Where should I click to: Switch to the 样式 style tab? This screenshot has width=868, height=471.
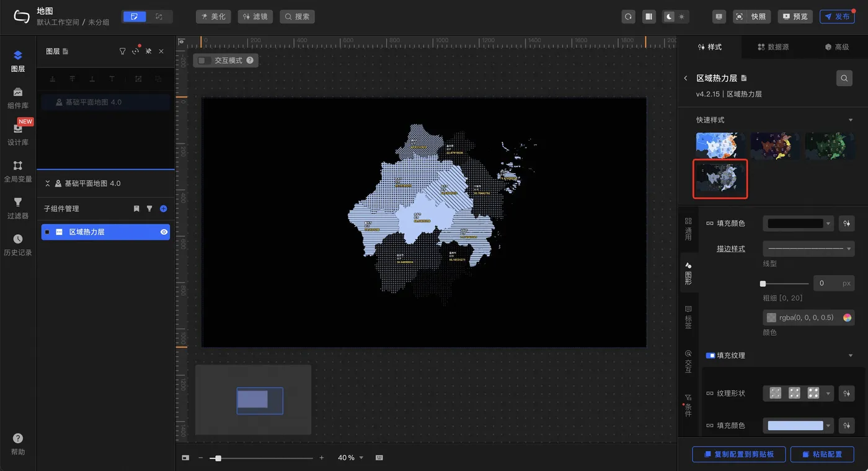[x=710, y=47]
